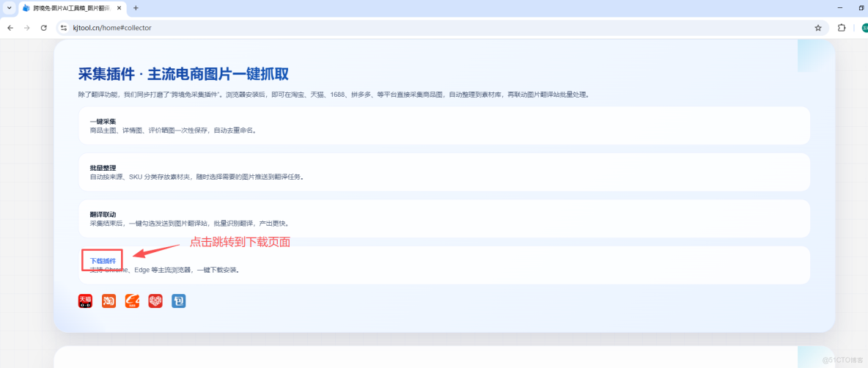Open the blue shopping bag platform icon

179,301
